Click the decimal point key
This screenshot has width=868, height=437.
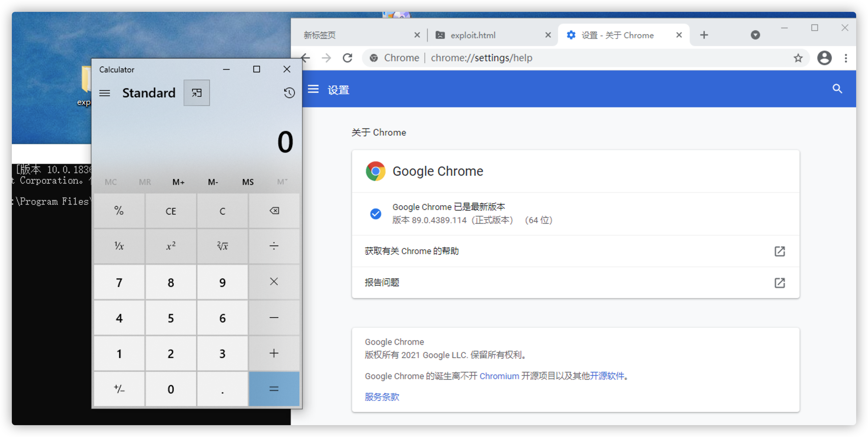[x=222, y=389]
